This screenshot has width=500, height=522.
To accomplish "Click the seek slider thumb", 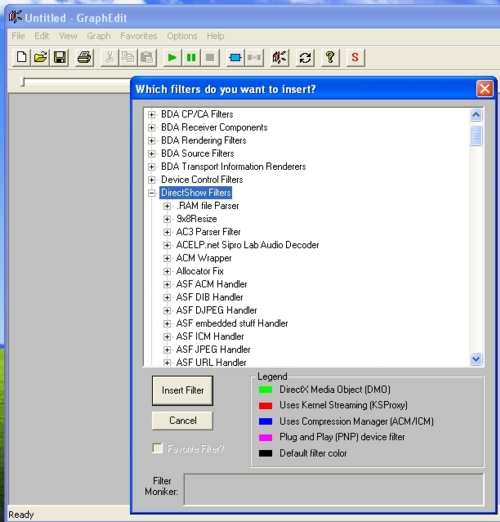I will 23,82.
